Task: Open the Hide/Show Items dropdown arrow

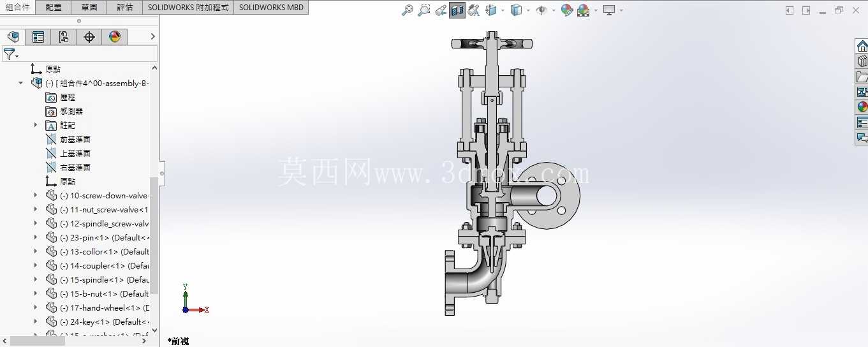Action: point(553,10)
